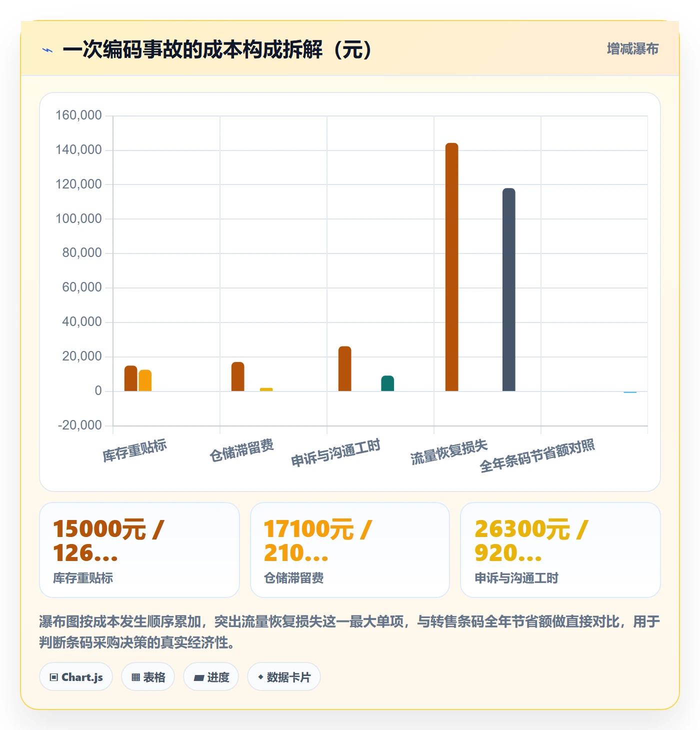Screen dimensions: 700x730
Task: Open the 15000元 库存重贴标 data card
Action: pos(139,550)
